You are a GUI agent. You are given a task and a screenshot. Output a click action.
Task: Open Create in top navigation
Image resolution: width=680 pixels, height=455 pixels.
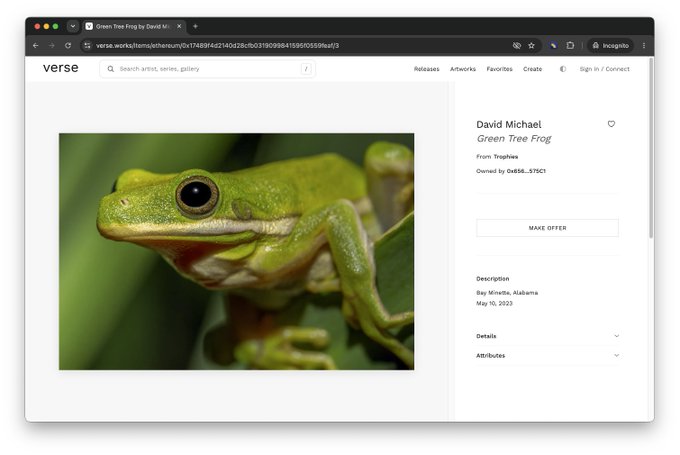533,69
